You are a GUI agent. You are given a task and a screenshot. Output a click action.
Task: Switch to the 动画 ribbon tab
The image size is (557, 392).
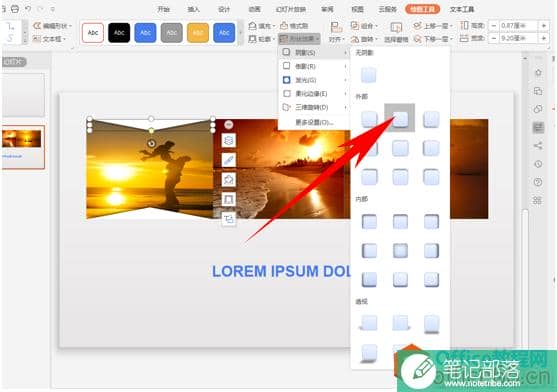tap(254, 9)
